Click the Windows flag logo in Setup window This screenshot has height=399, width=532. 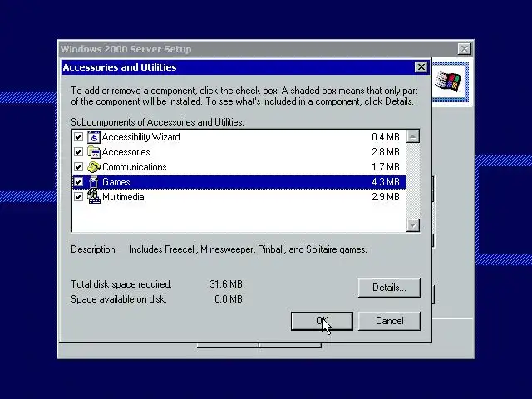pyautogui.click(x=449, y=81)
